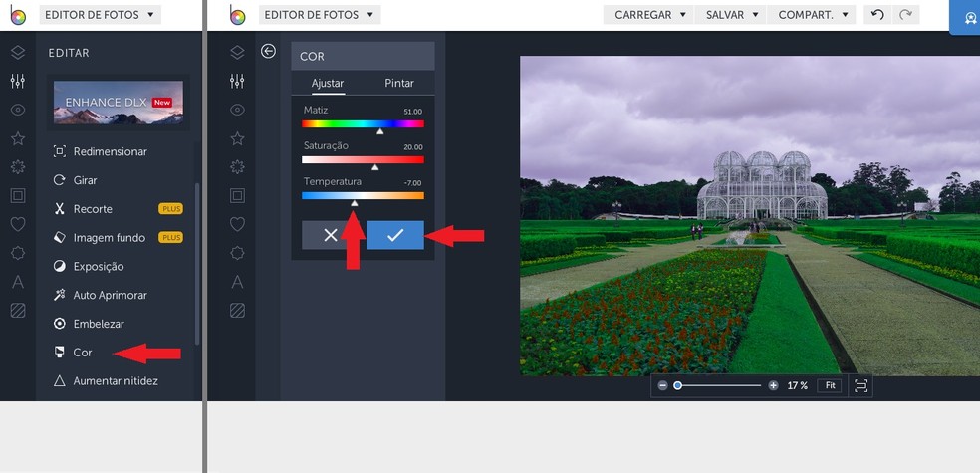Image resolution: width=980 pixels, height=473 pixels.
Task: Select Edit sliders icon in right editor sidebar
Action: coord(237,81)
